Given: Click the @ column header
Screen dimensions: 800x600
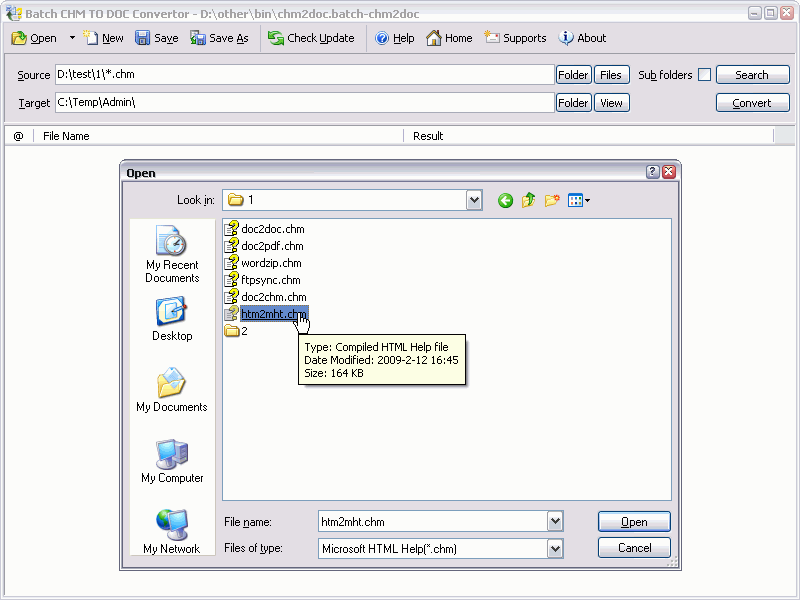Looking at the screenshot, I should pyautogui.click(x=19, y=136).
